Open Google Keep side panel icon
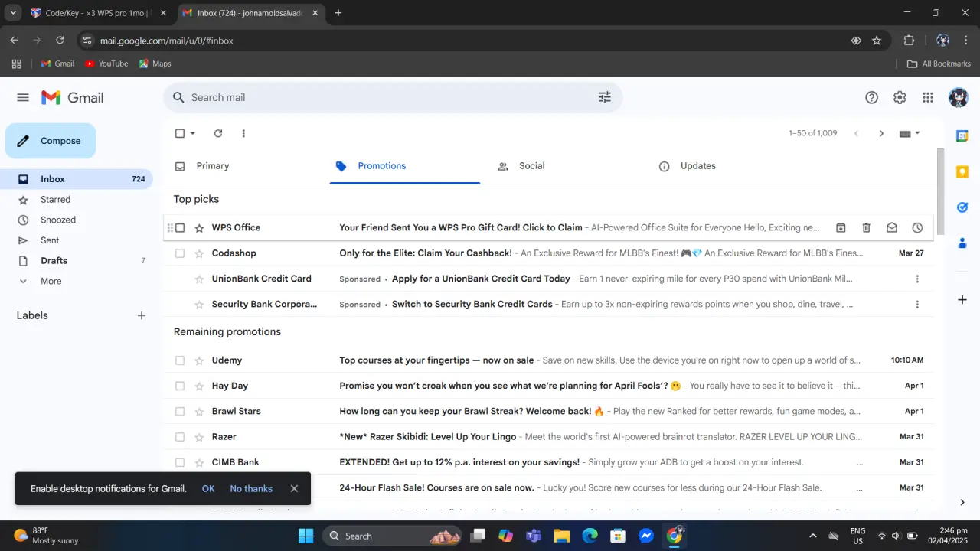 click(962, 172)
